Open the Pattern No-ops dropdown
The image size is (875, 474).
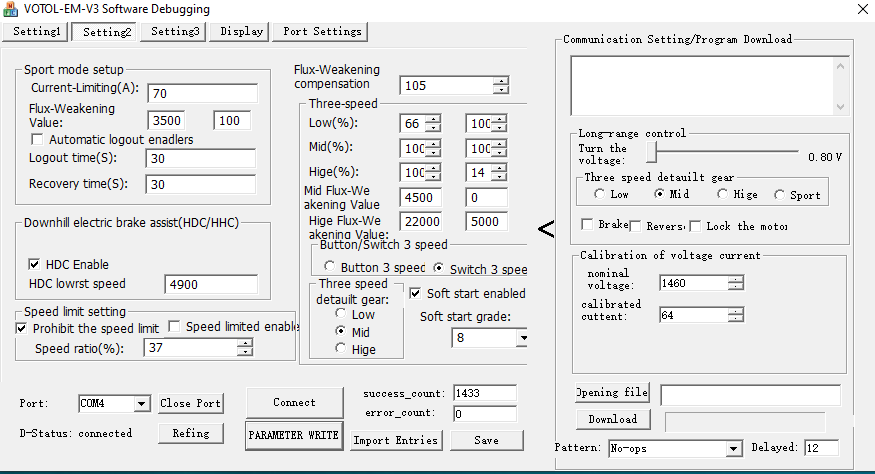click(733, 448)
